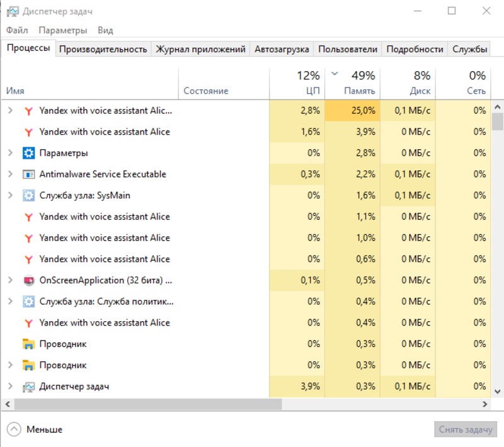Open the Файл menu
This screenshot has width=504, height=447.
pos(17,30)
